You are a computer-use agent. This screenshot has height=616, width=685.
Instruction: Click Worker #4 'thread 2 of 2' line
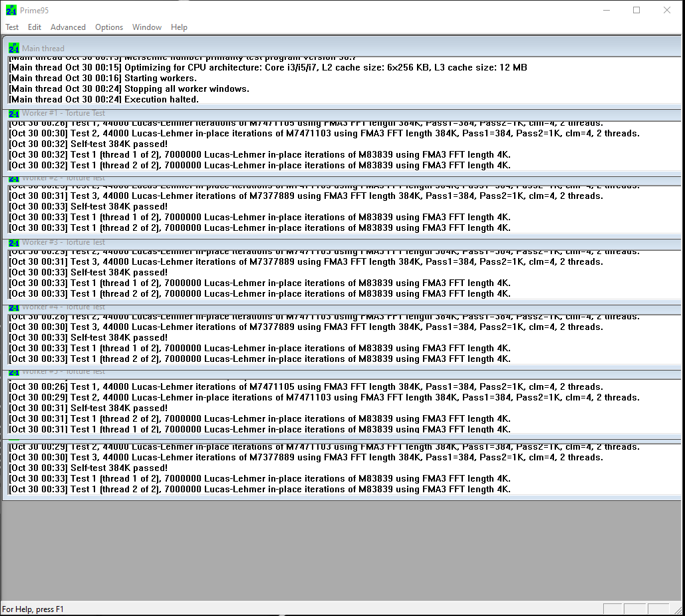tap(259, 359)
